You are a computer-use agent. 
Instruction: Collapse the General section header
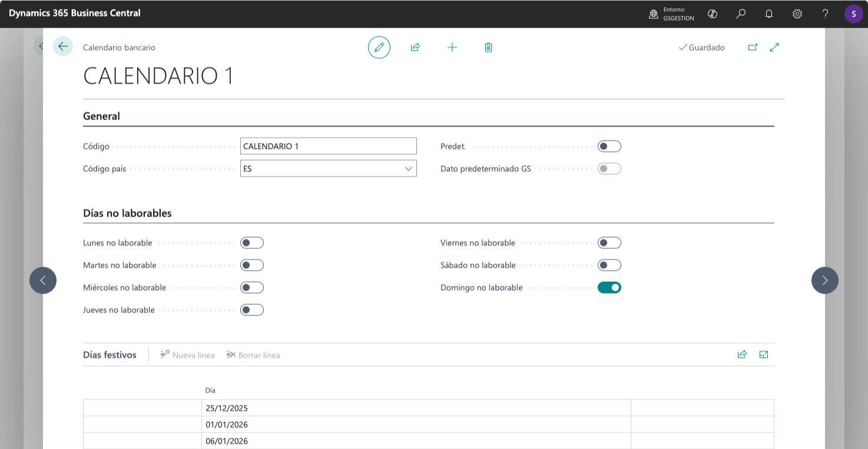pos(102,117)
